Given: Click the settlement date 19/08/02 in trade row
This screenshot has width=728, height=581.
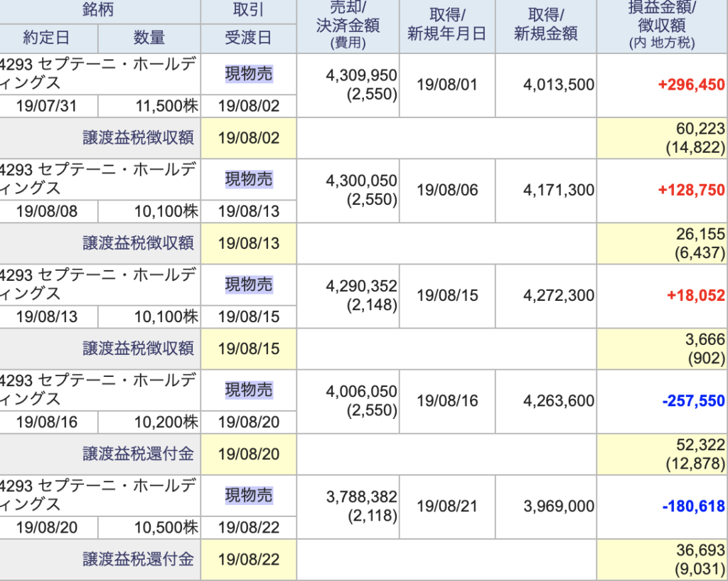Looking at the screenshot, I should tap(249, 107).
